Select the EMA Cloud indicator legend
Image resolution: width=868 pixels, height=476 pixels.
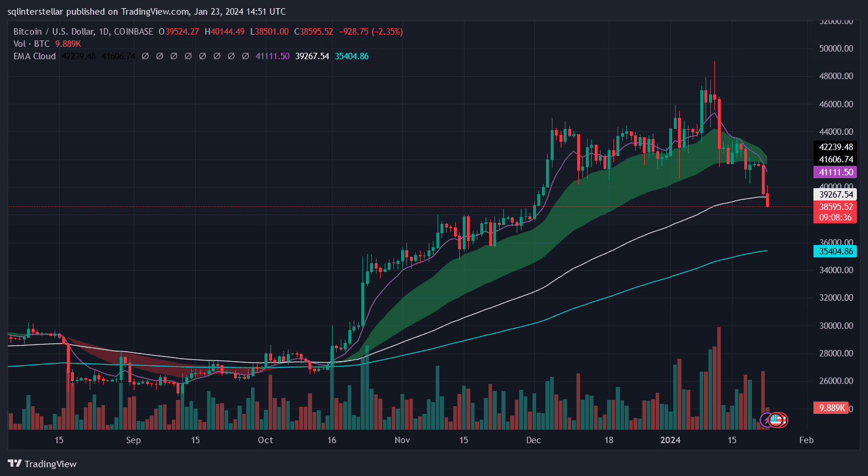[x=35, y=56]
